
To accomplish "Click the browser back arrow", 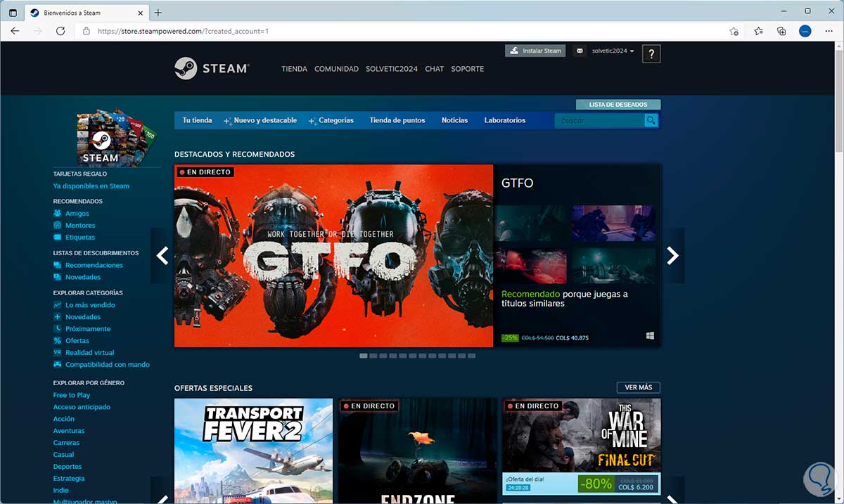I will [x=15, y=31].
